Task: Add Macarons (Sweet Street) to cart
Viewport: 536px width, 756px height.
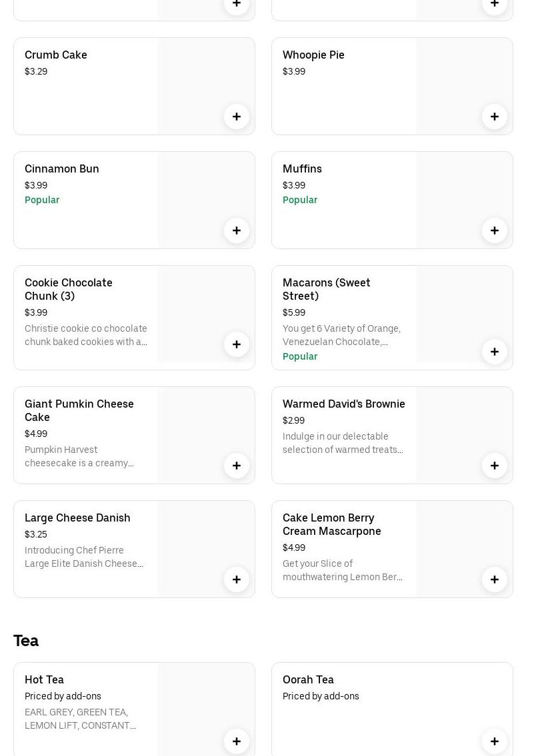Action: click(x=495, y=352)
